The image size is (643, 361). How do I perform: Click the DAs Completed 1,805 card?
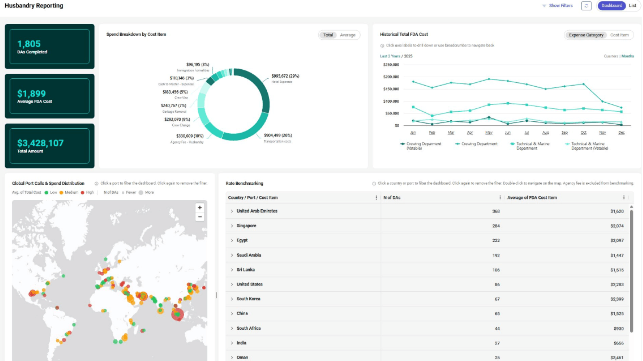(x=50, y=46)
